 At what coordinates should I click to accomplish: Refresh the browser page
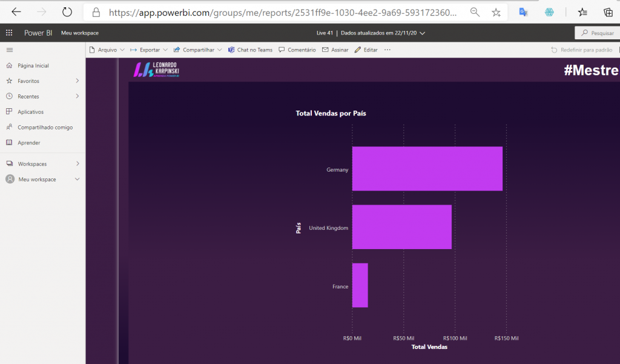(x=67, y=11)
